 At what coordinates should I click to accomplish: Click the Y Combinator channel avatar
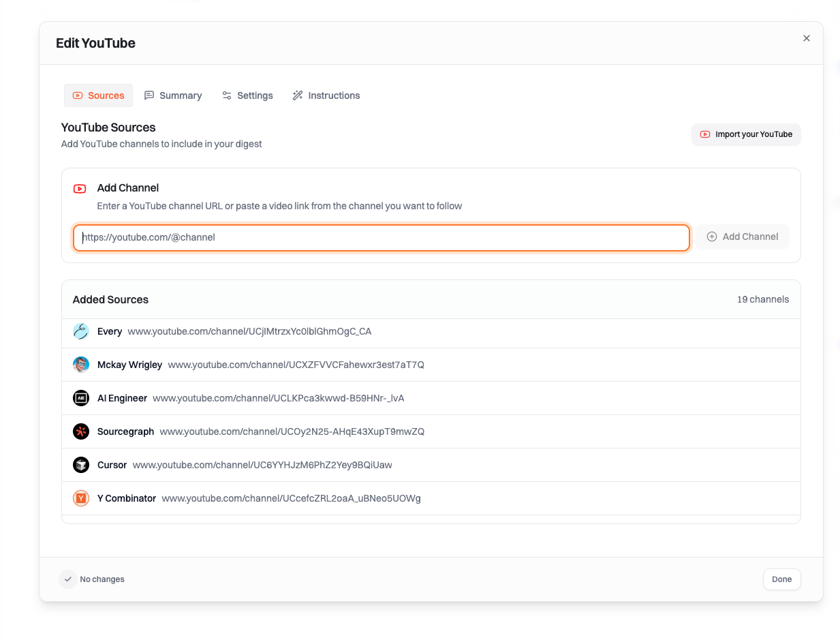pos(81,498)
